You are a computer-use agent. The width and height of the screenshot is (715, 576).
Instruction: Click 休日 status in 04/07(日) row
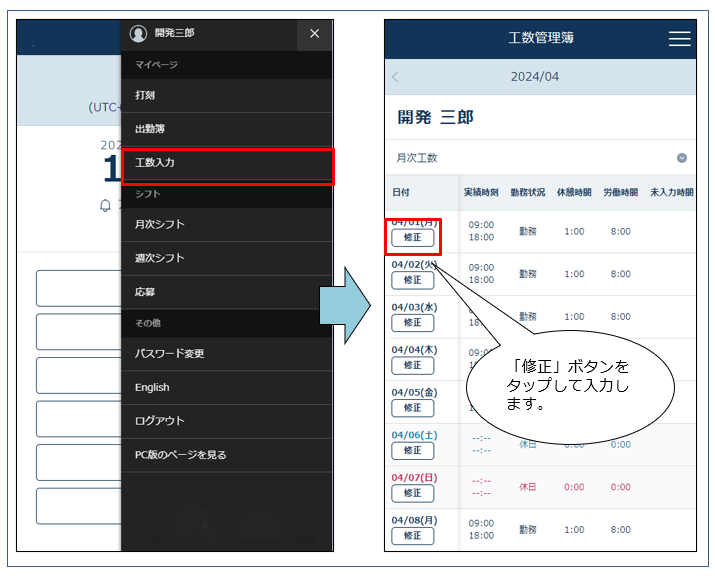click(x=528, y=487)
